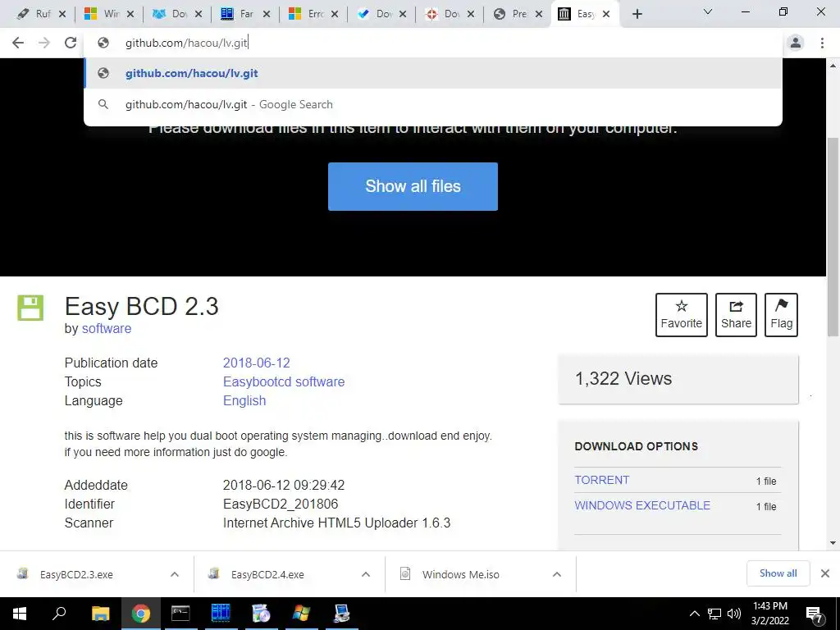
Task: Open a new tab with the plus button
Action: point(637,14)
